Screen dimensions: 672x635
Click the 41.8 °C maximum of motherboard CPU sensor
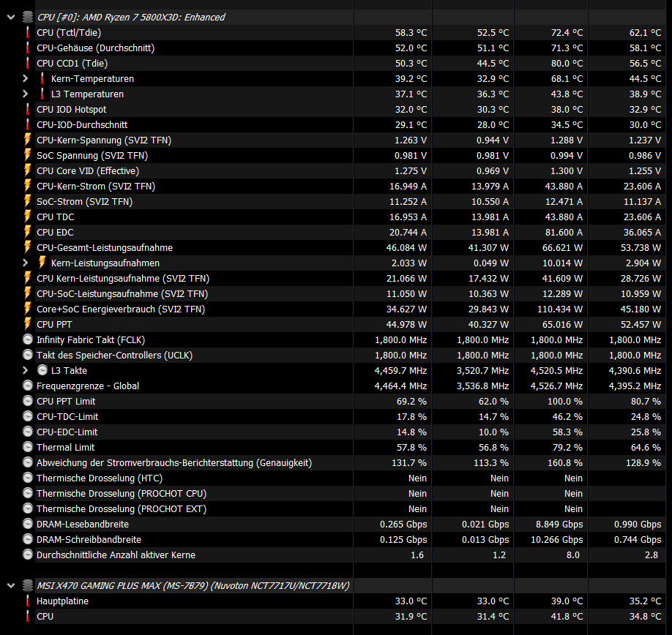pos(567,616)
